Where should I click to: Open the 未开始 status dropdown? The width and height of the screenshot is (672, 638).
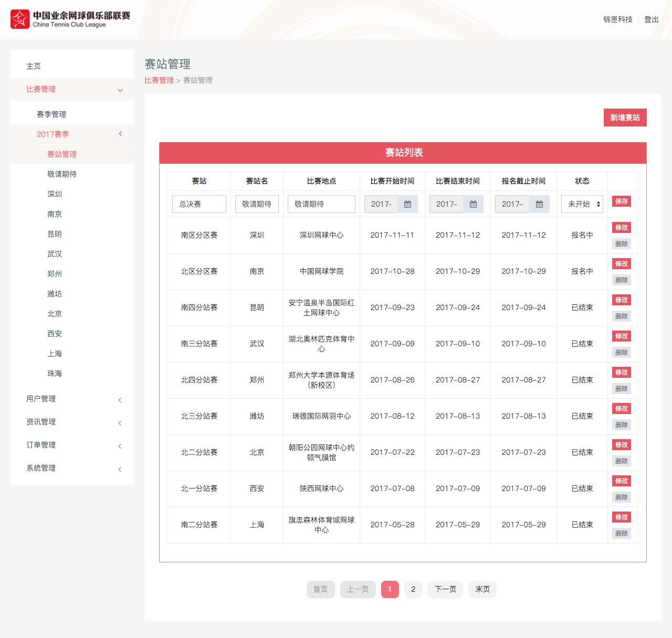coord(582,204)
